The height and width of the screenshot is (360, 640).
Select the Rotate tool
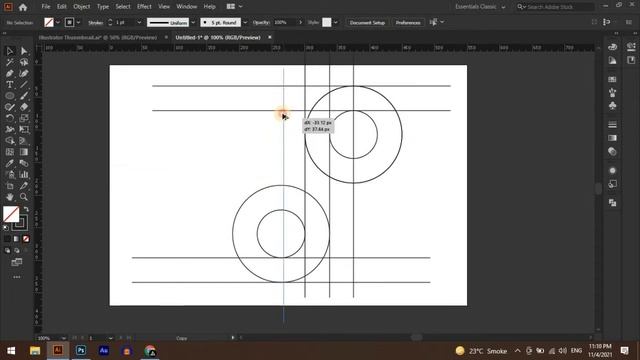pos(10,118)
